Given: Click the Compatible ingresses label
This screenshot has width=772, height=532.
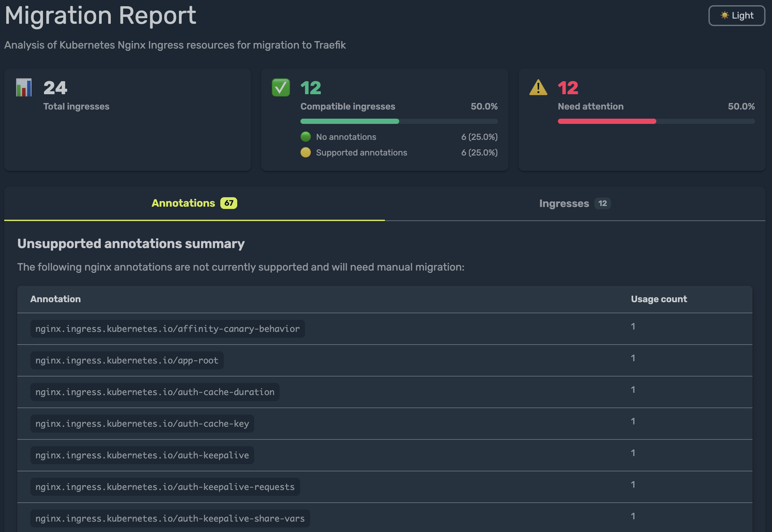Looking at the screenshot, I should 348,106.
